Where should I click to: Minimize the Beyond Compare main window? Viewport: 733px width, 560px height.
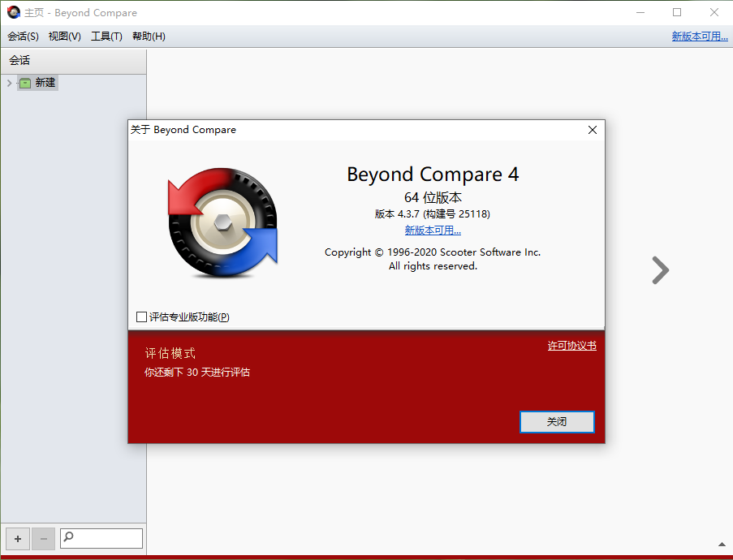pyautogui.click(x=640, y=13)
